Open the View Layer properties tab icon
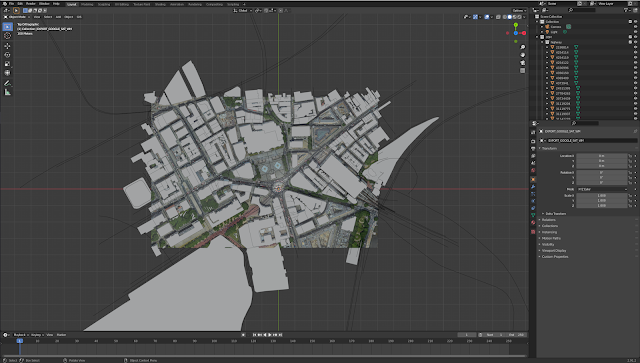The image size is (640, 363). (533, 156)
